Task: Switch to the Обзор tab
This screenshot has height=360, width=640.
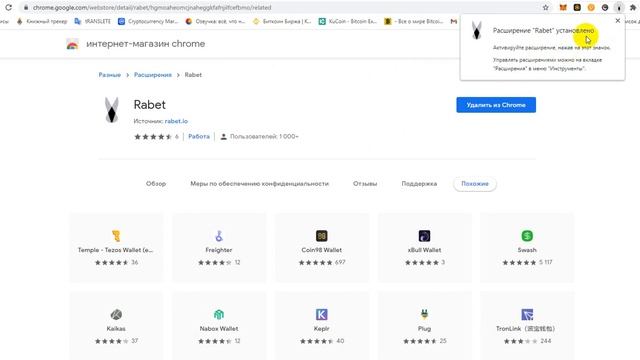Action: point(156,184)
